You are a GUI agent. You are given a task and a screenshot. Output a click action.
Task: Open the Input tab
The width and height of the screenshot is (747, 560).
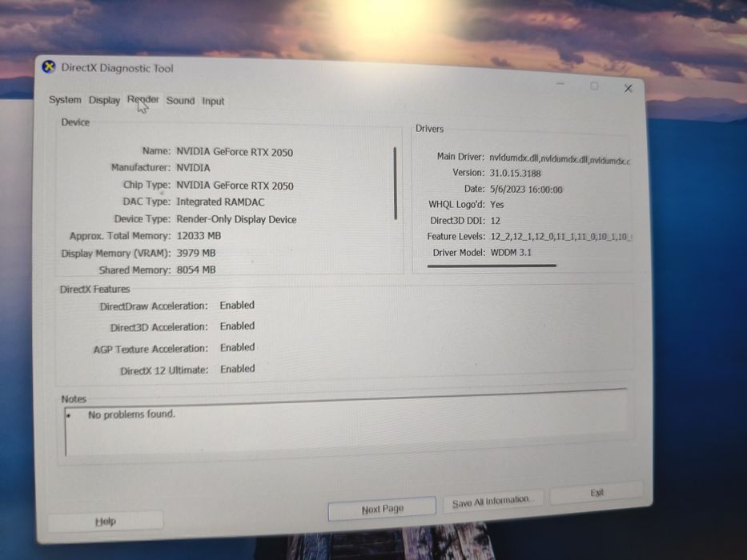tap(213, 101)
